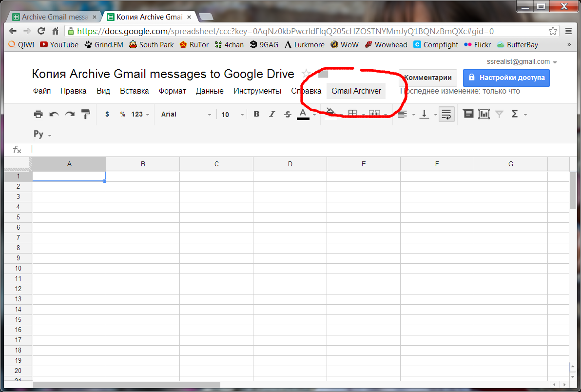Click the Комментарии button
Screen dimensions: 581x392
(428, 78)
